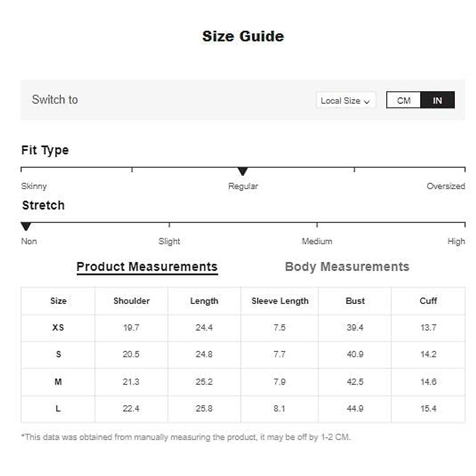This screenshot has width=476, height=476.
Task: Select the M size row
Action: click(x=58, y=382)
